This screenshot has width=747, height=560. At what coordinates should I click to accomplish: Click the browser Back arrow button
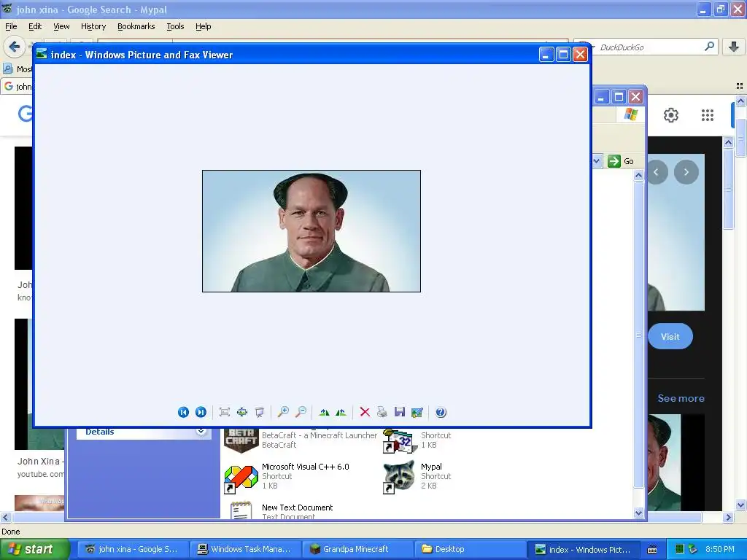15,47
